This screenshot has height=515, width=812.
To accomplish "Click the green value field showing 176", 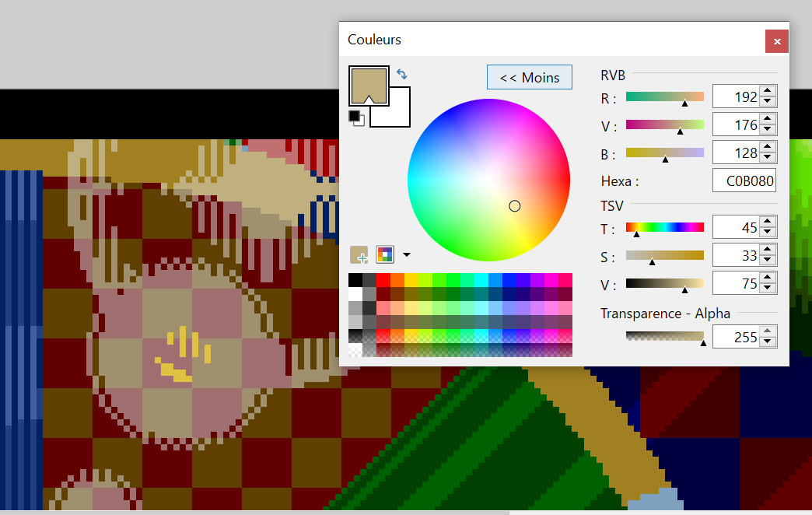I will pos(737,125).
